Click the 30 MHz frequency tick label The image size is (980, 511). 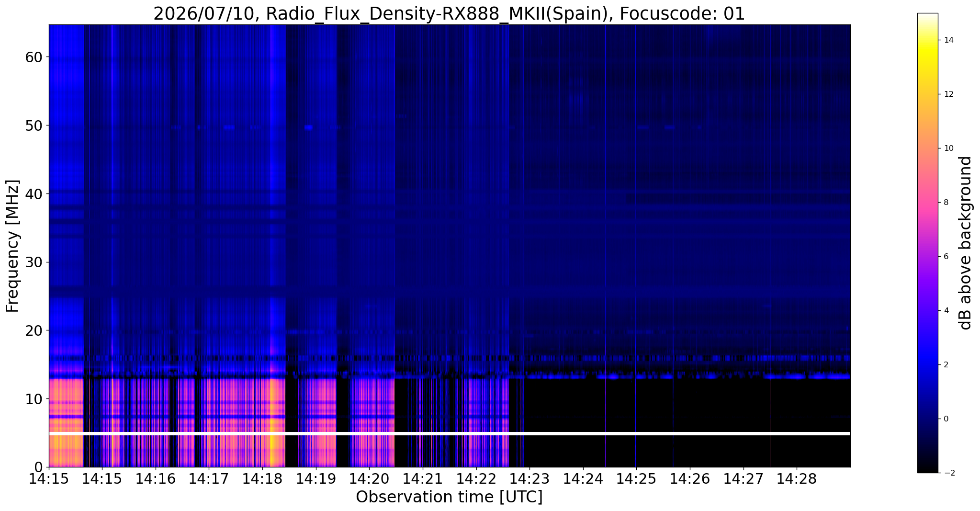tap(34, 262)
